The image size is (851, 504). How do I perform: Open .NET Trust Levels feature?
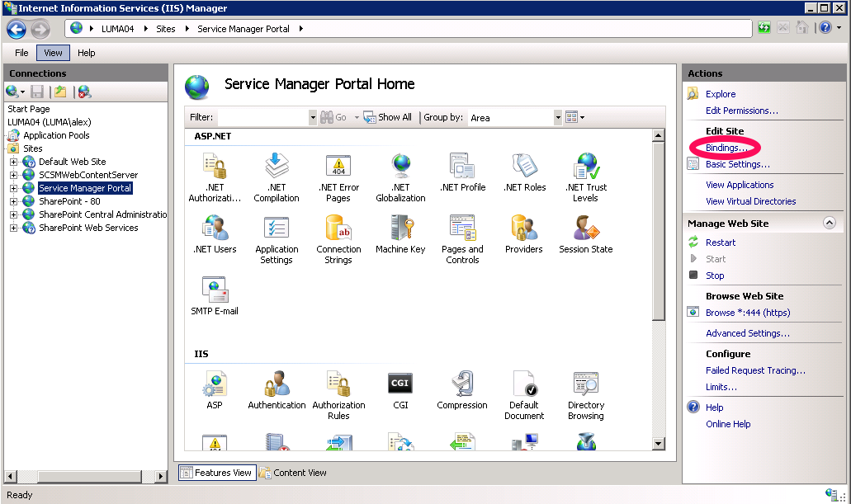pos(586,177)
